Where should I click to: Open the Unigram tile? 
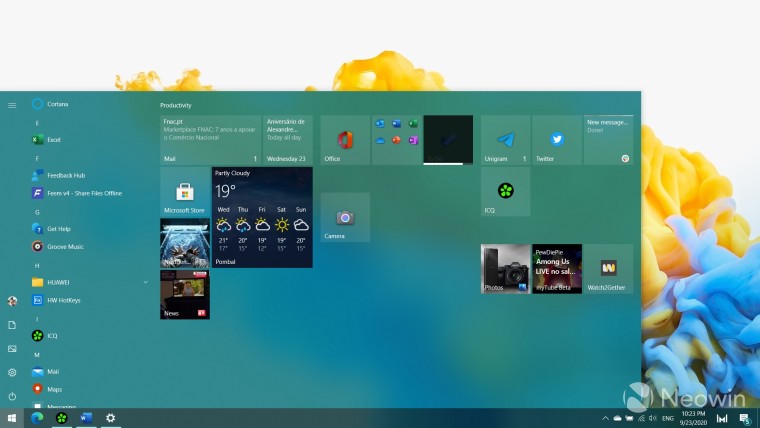506,140
